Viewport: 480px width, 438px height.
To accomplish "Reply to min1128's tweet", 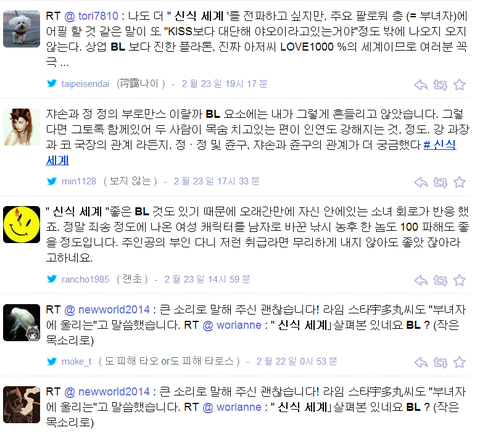I will (x=421, y=182).
